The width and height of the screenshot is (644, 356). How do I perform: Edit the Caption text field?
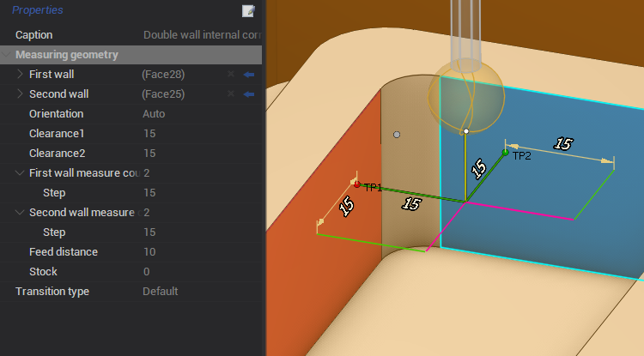click(x=202, y=35)
